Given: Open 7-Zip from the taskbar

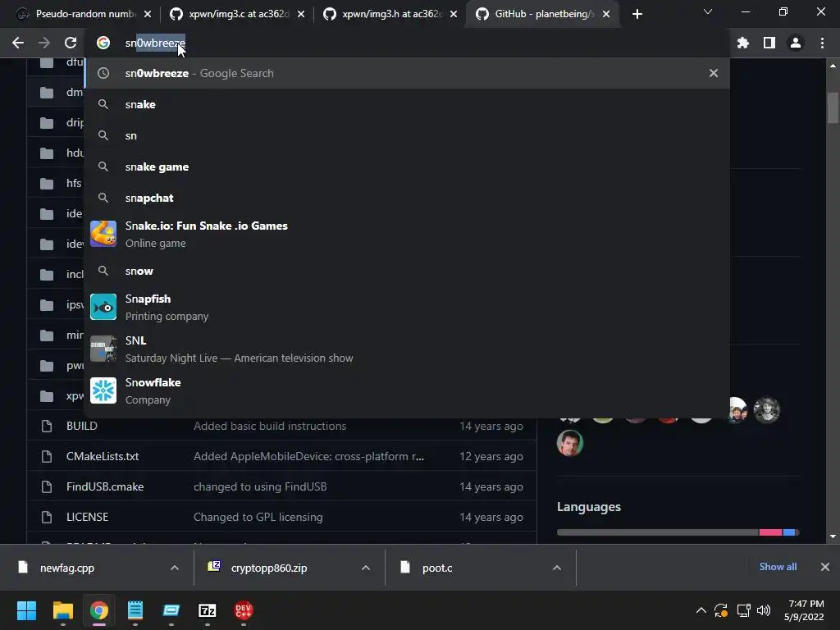Looking at the screenshot, I should coord(208,610).
